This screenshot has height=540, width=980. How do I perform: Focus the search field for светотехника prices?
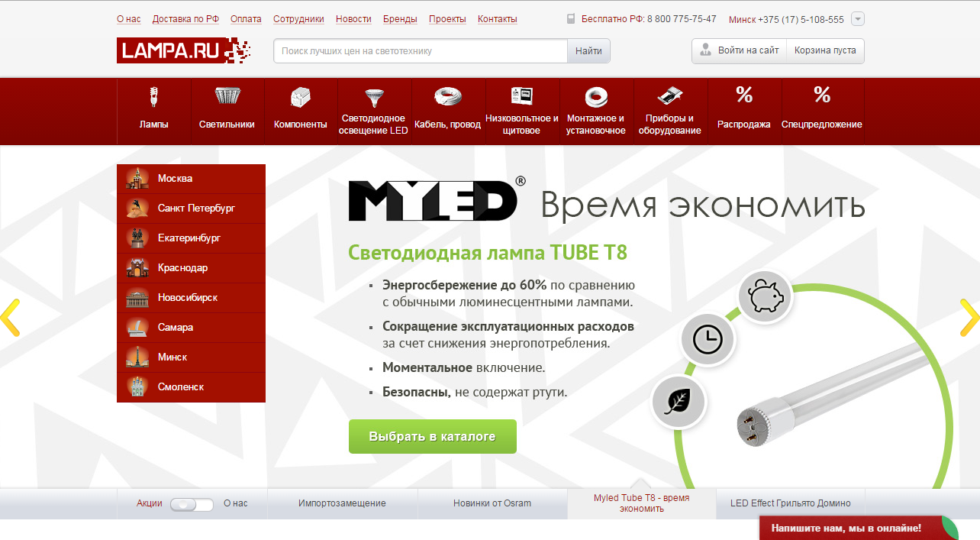pyautogui.click(x=421, y=51)
